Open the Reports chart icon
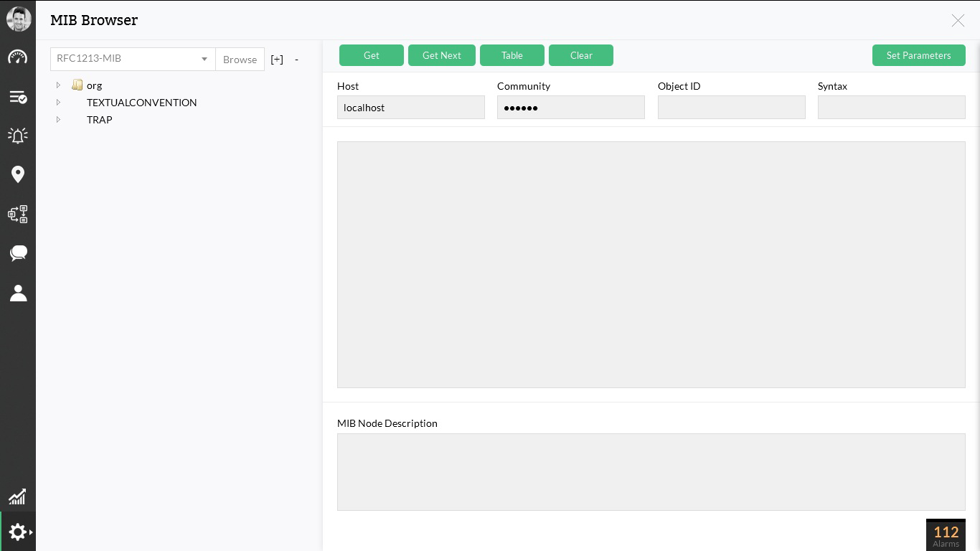980x551 pixels. [x=17, y=496]
